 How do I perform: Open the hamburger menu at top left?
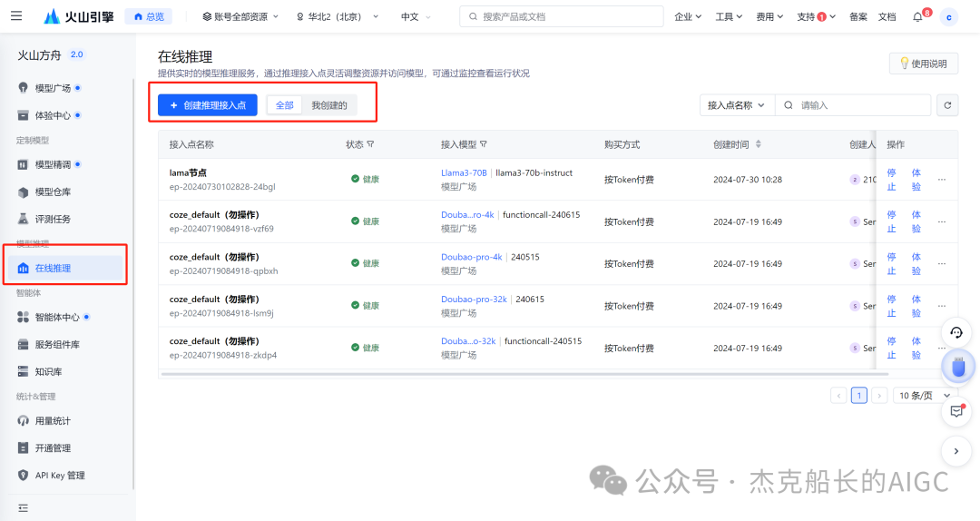[16, 16]
